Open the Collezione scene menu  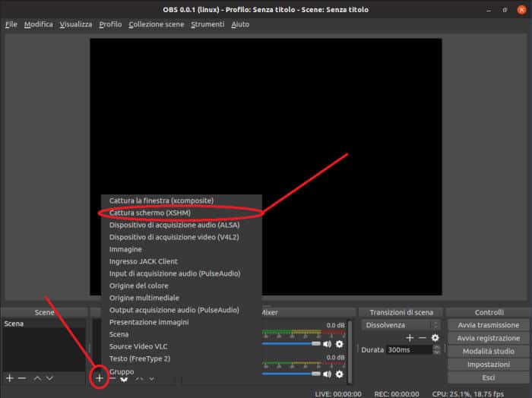click(156, 24)
